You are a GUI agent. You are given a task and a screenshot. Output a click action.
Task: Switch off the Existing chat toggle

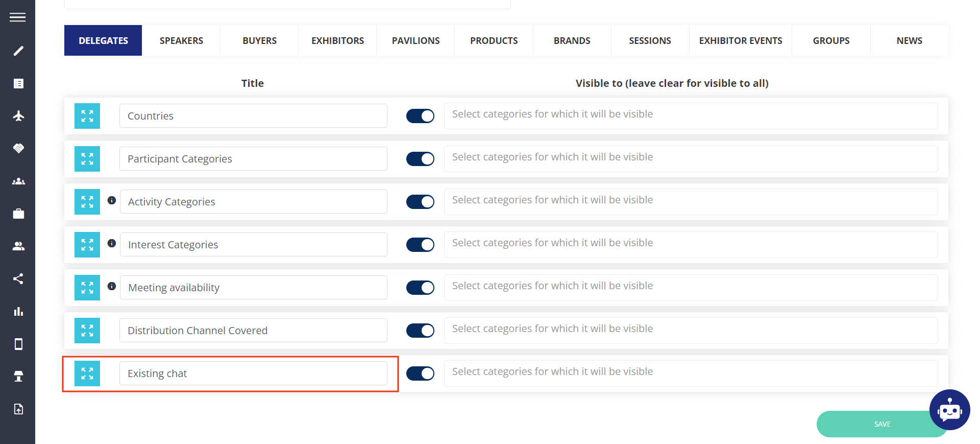coord(420,373)
